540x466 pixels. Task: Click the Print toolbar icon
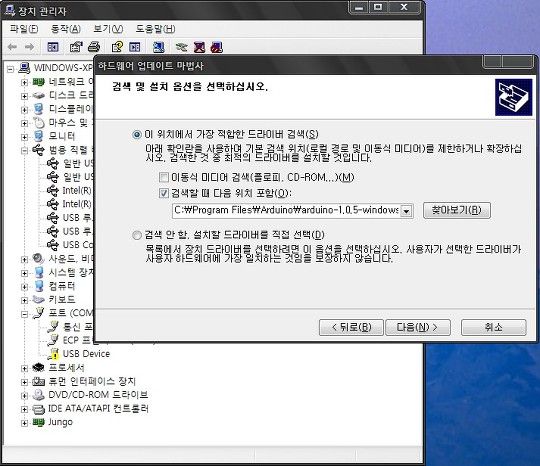94,47
